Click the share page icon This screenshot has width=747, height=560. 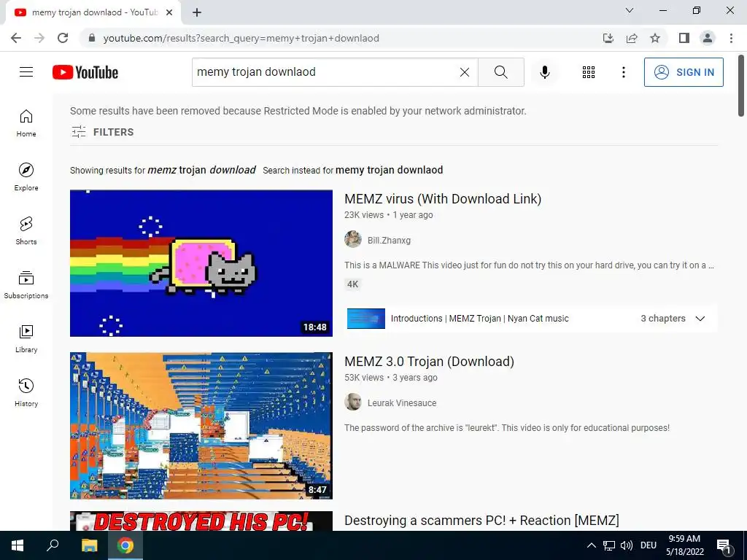coord(632,38)
